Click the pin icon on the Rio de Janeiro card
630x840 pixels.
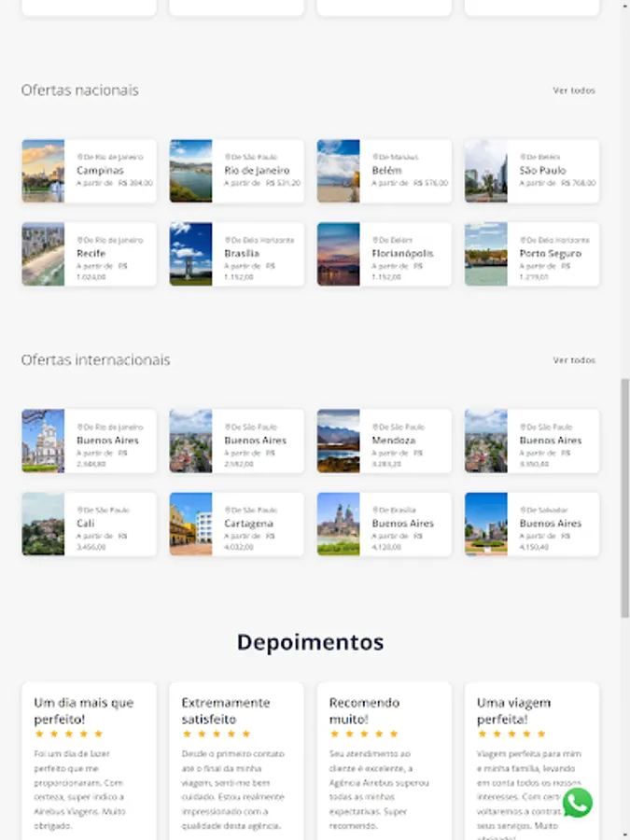[227, 157]
